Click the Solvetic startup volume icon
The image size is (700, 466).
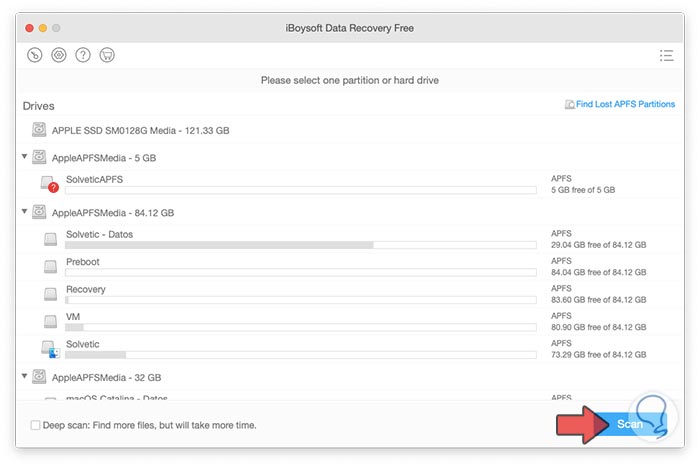(50, 349)
